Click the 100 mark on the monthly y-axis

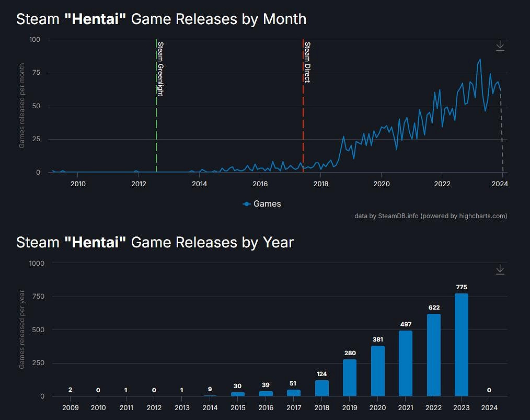tap(36, 39)
